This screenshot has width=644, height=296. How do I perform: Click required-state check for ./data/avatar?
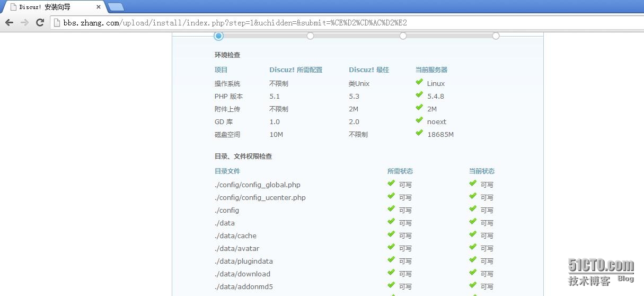391,247
